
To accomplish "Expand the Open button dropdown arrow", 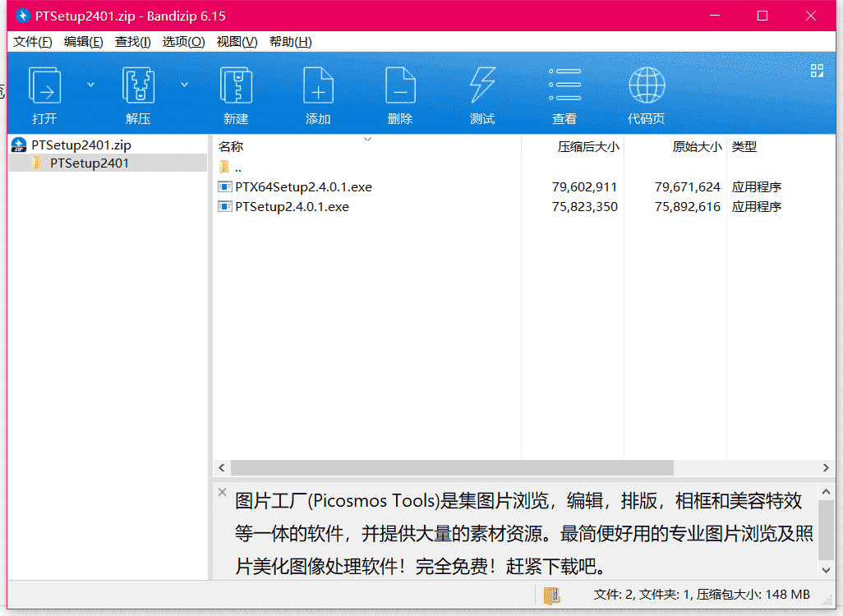I will click(91, 85).
